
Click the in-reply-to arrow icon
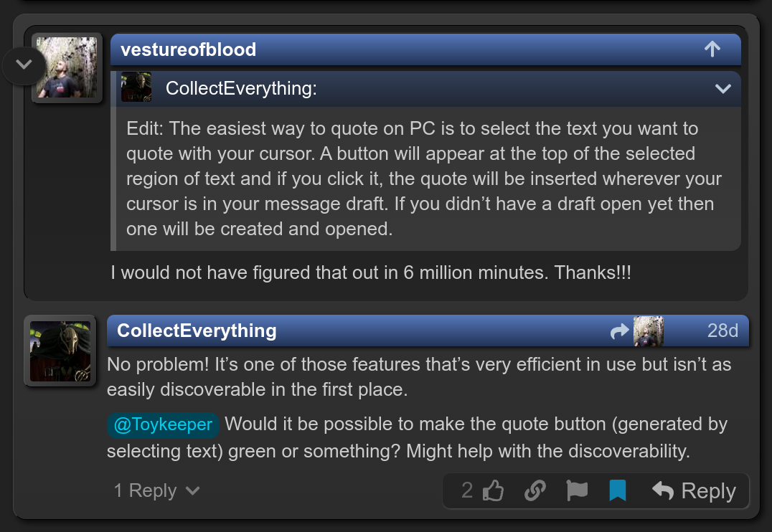click(618, 331)
